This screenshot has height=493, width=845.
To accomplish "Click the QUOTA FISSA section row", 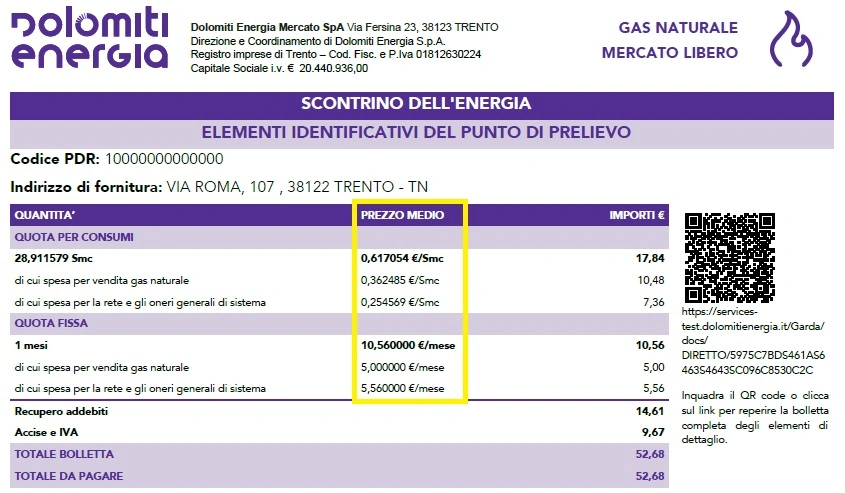I will pos(339,323).
